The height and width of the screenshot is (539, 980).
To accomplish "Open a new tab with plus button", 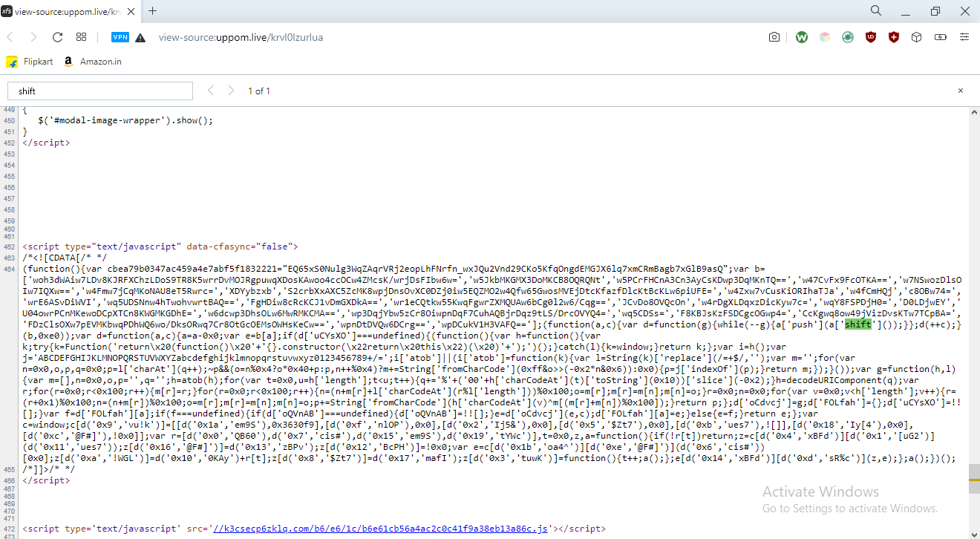I will point(153,10).
